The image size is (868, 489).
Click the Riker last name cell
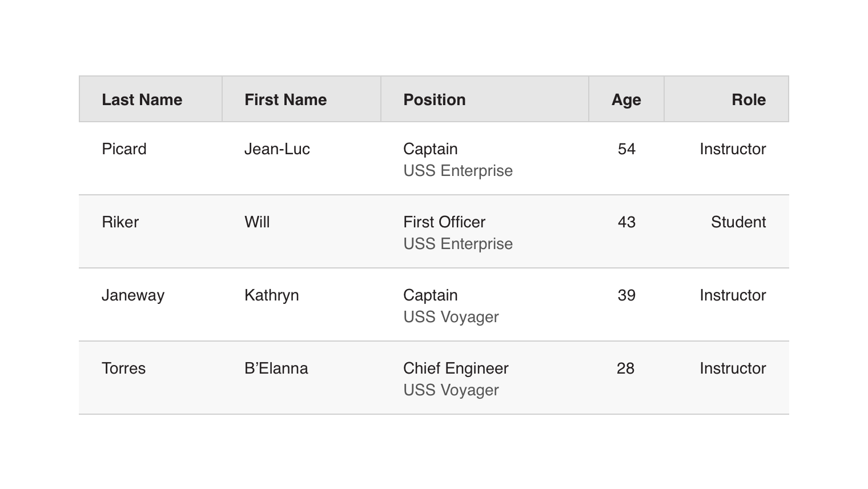tap(120, 222)
